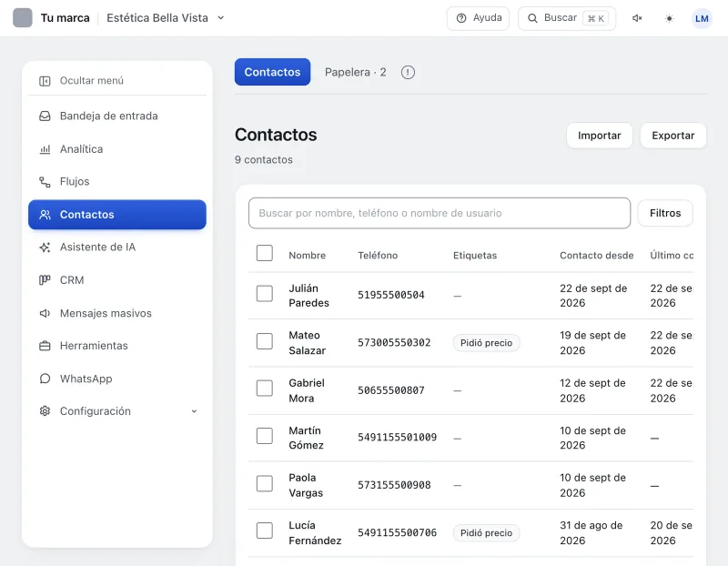Click the Teléfono column header
Image resolution: width=728 pixels, height=566 pixels.
pyautogui.click(x=378, y=256)
